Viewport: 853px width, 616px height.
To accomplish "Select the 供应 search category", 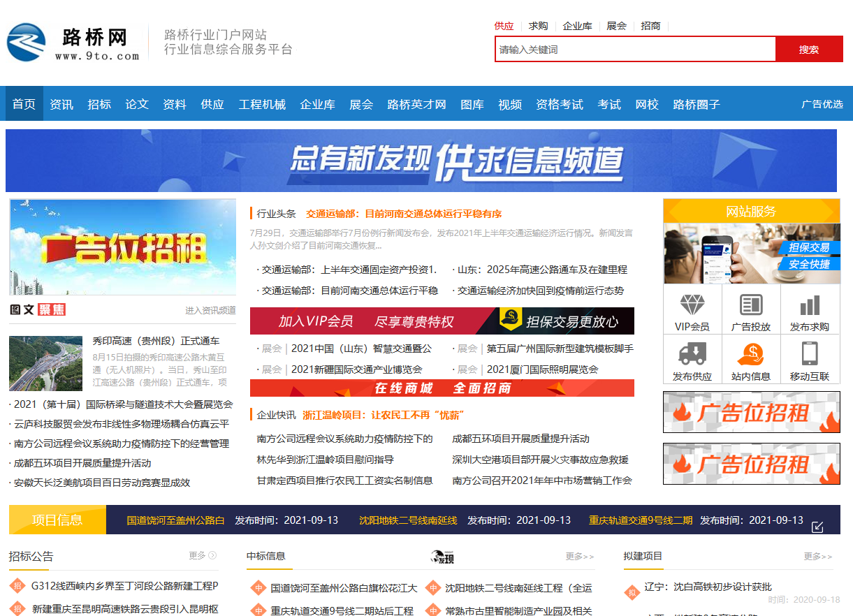I will [x=504, y=26].
